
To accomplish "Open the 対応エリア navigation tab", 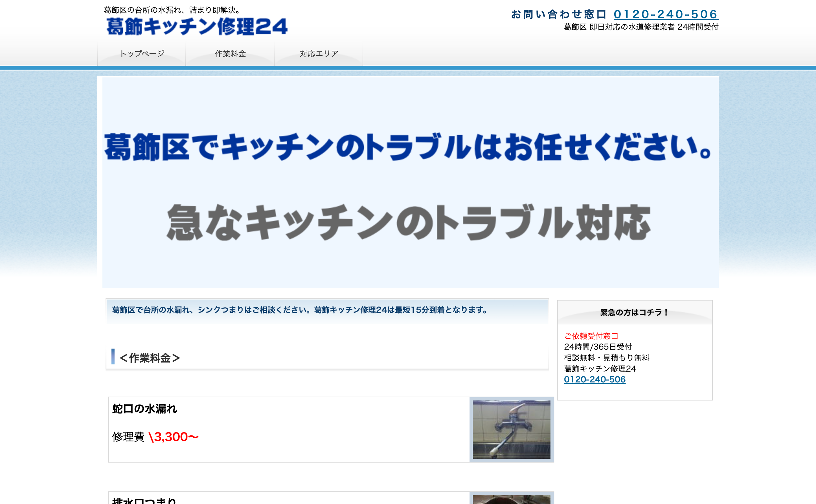I will 319,54.
